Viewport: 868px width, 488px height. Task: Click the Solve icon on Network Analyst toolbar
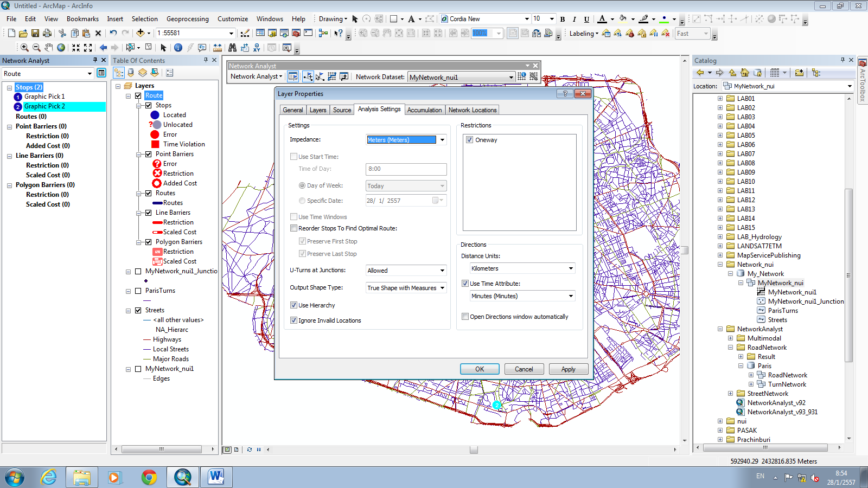(x=332, y=77)
